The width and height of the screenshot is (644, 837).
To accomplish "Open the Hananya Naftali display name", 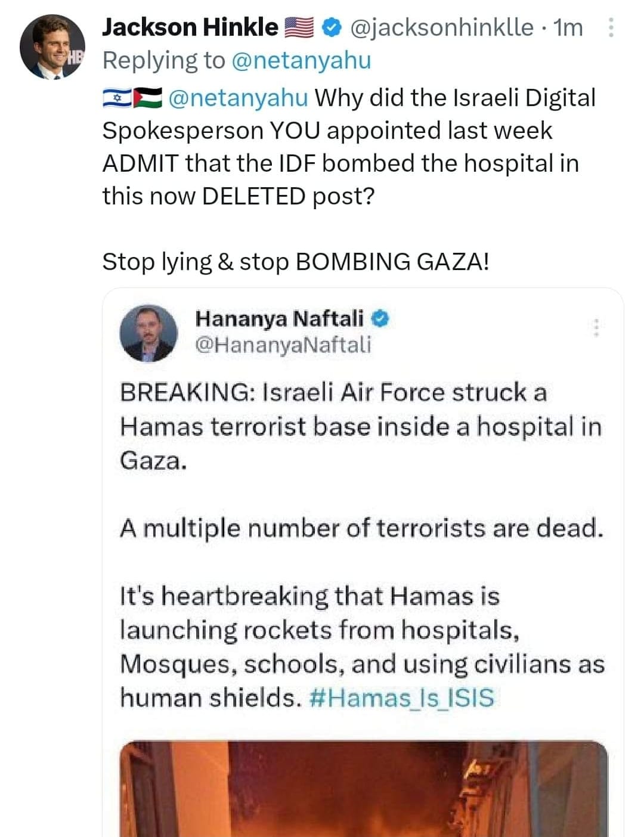I will pos(279,319).
